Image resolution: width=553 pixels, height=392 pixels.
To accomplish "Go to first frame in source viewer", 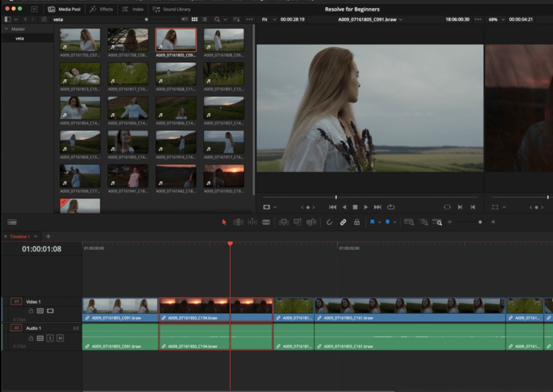I will click(332, 207).
